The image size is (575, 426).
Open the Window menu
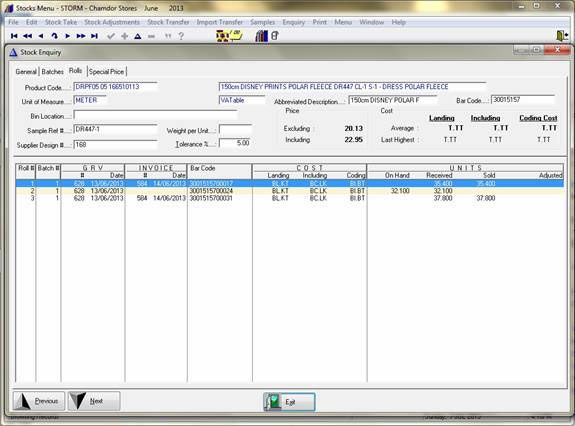[371, 22]
